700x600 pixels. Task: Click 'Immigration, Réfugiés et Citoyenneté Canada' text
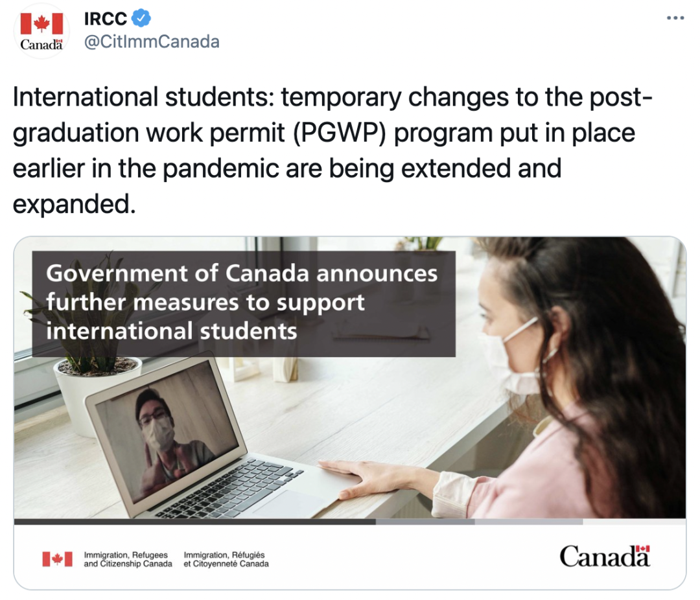pos(226,559)
